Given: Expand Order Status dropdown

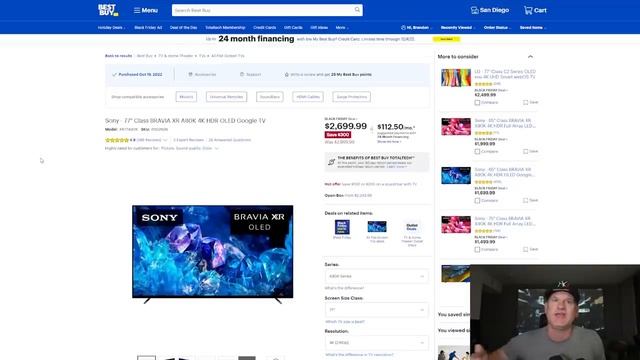Looking at the screenshot, I should 498,28.
